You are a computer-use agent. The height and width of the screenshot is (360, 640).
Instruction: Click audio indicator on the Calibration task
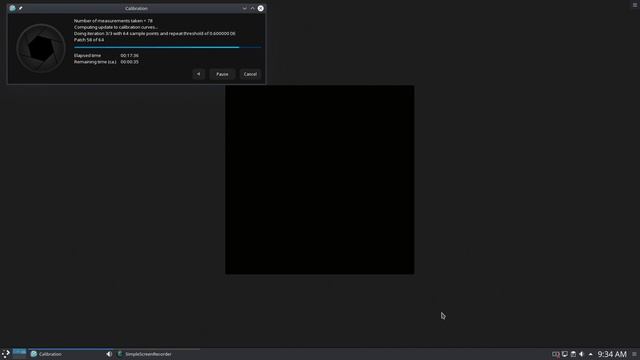pos(109,354)
